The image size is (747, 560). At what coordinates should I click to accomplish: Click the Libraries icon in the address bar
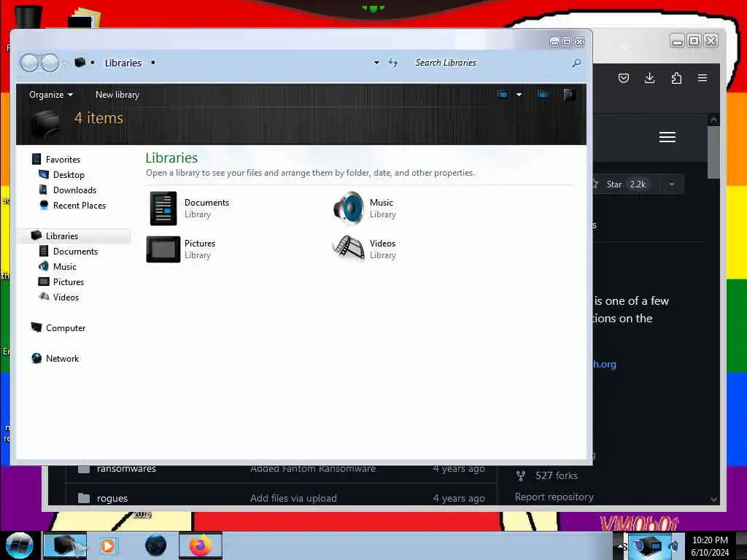(80, 63)
